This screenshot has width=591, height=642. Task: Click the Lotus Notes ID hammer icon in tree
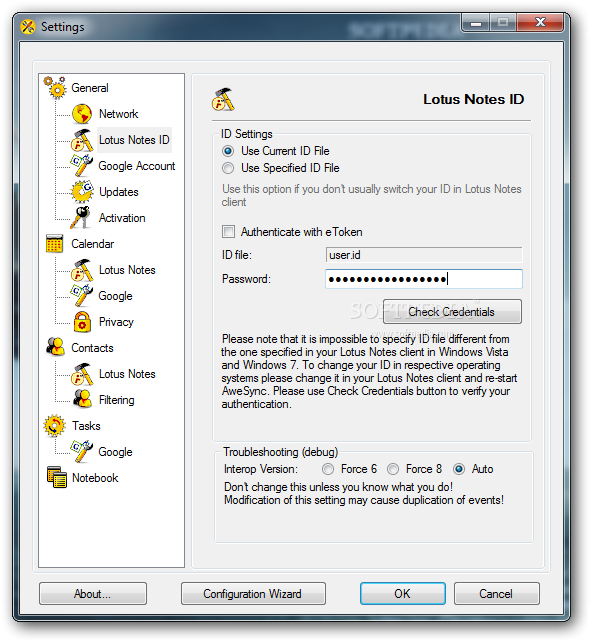(x=82, y=140)
